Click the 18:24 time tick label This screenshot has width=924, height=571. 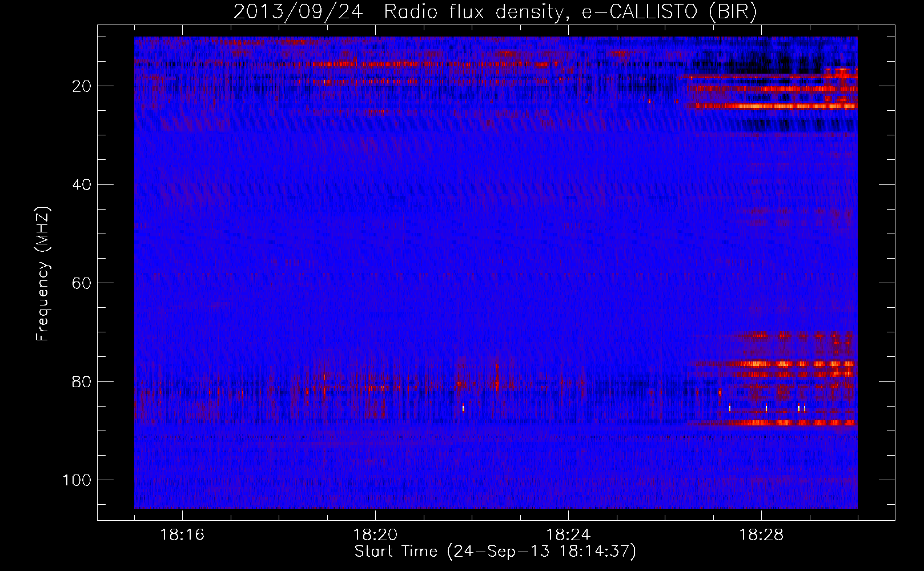(568, 535)
